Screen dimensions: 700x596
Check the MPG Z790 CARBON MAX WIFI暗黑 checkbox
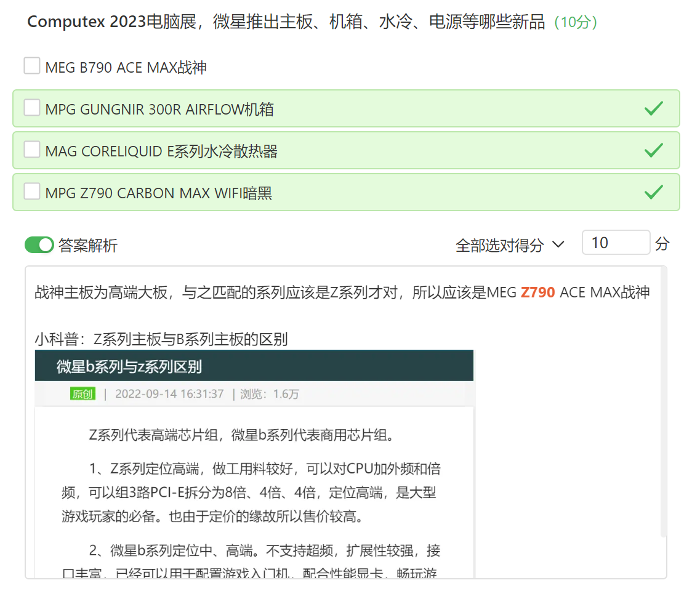[32, 192]
